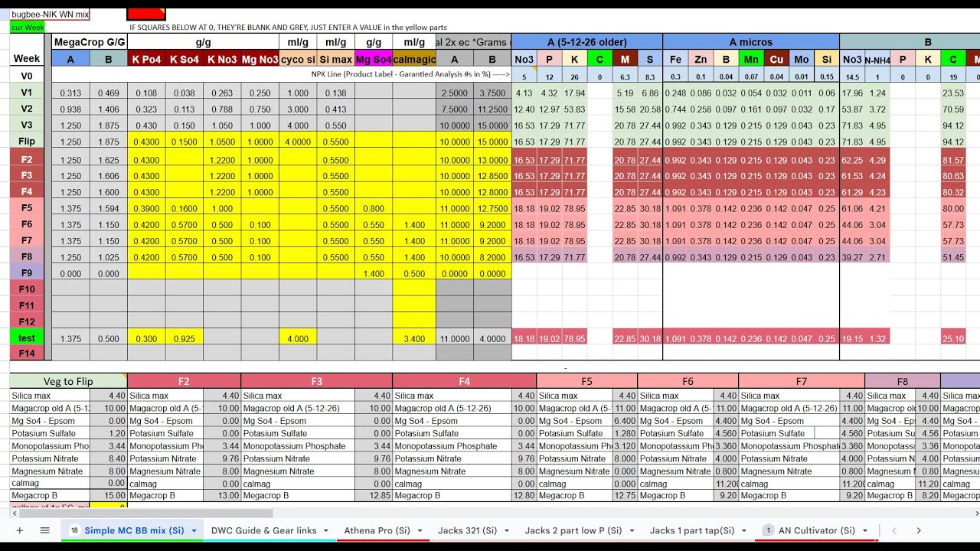Screen dimensions: 980x551
Task: Select the red filled cell at the top
Action: point(146,15)
